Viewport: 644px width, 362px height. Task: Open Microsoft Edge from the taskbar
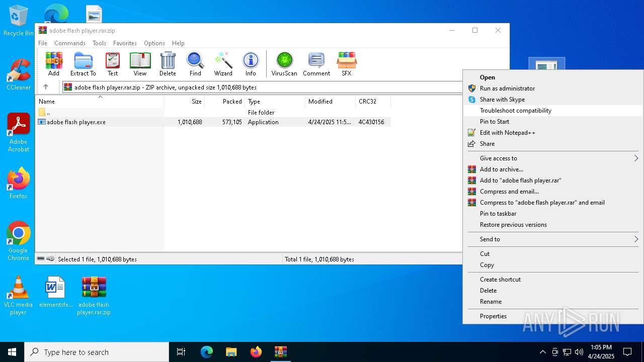207,352
